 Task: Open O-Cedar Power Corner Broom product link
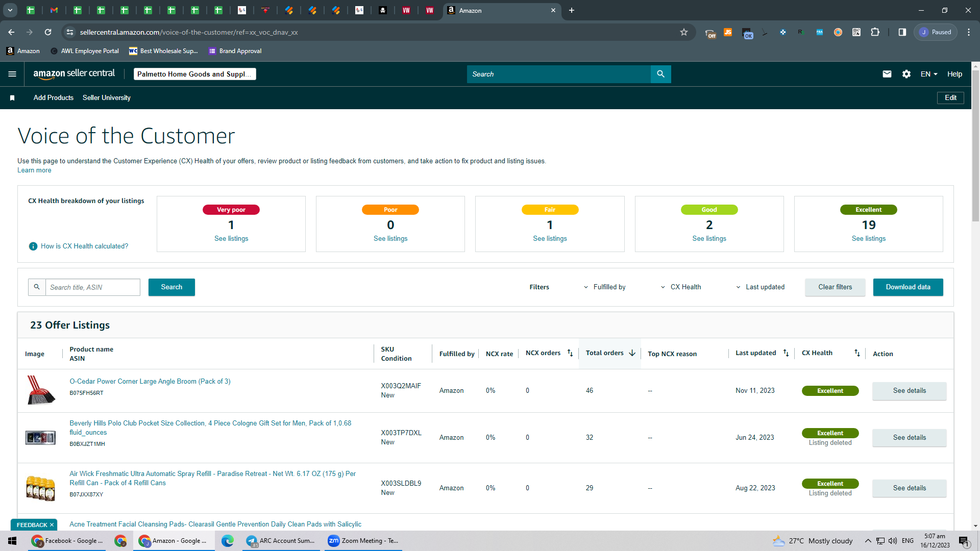click(x=150, y=382)
